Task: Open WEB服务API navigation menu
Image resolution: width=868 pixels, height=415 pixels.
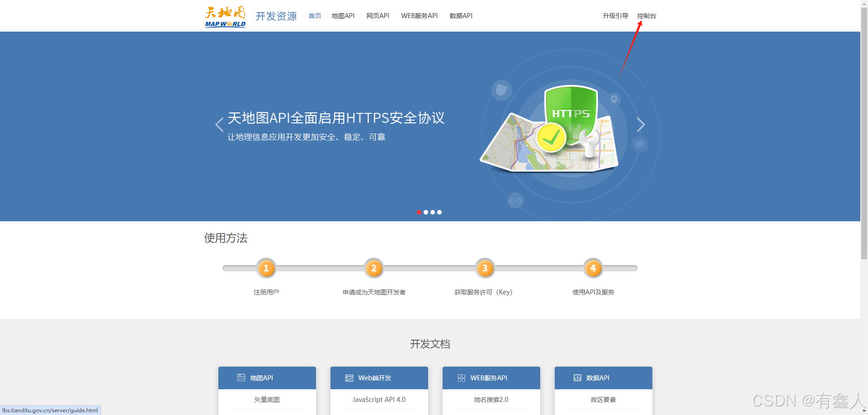Action: pyautogui.click(x=420, y=16)
